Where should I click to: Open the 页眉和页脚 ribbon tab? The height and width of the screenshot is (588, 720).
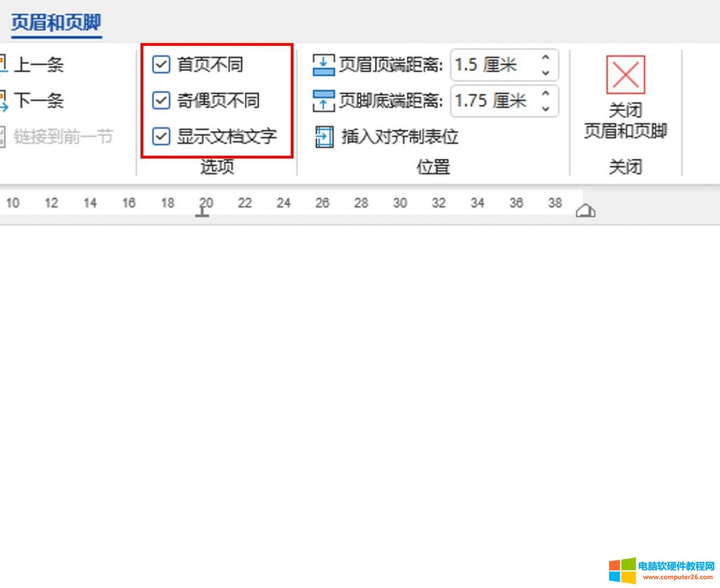coord(56,23)
